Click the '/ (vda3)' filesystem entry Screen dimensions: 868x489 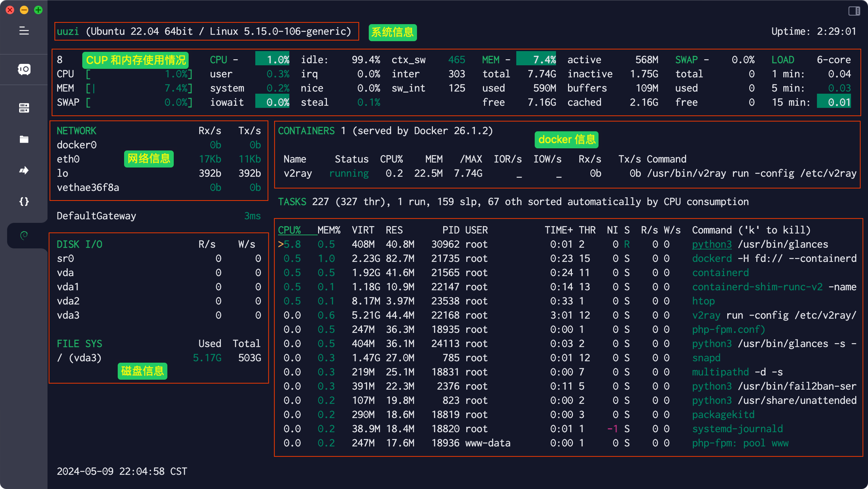pyautogui.click(x=79, y=358)
